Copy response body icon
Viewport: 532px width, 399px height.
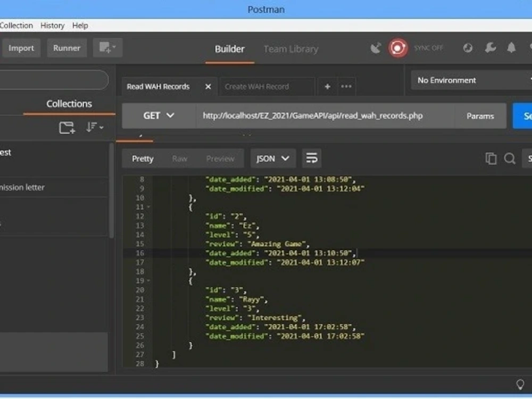tap(491, 159)
